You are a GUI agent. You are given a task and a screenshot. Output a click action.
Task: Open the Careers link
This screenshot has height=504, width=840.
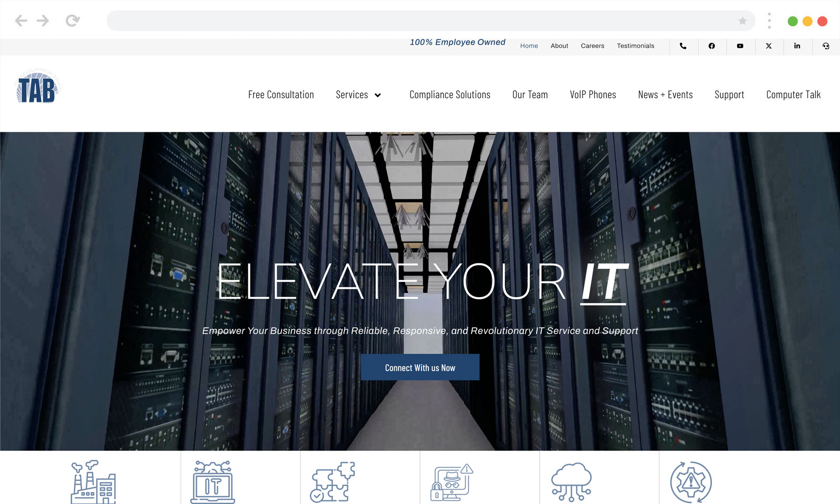tap(592, 46)
